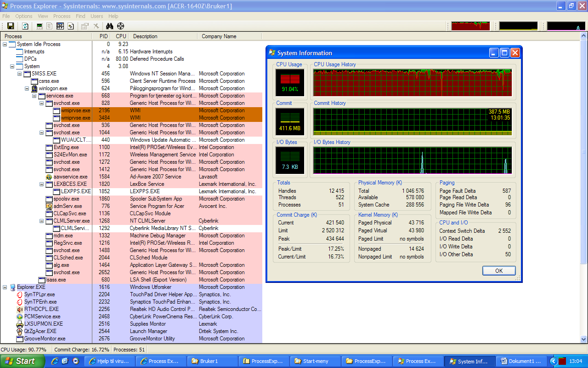Select the SynTPLpr.exe Synaptics icon
This screenshot has height=368, width=588.
(20, 294)
